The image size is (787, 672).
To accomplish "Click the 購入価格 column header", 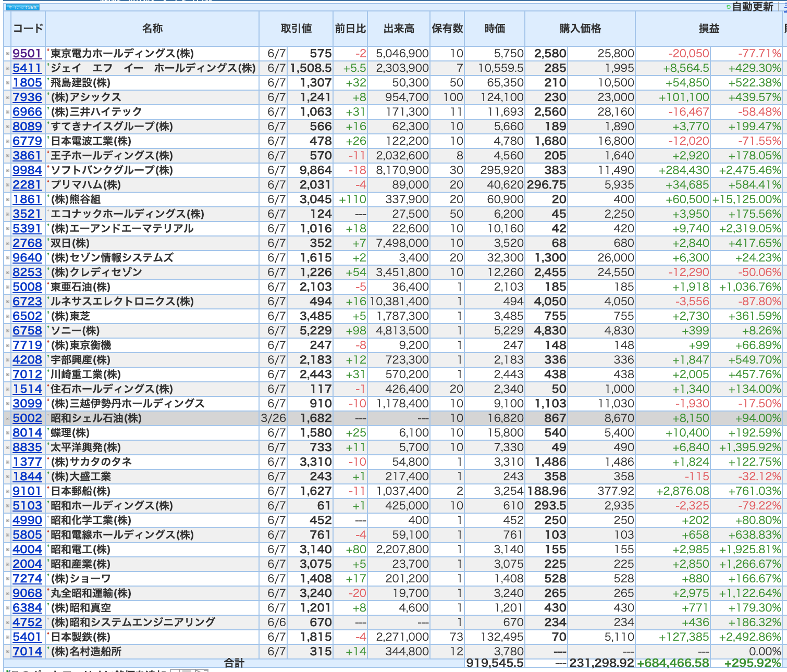I will pos(580,29).
